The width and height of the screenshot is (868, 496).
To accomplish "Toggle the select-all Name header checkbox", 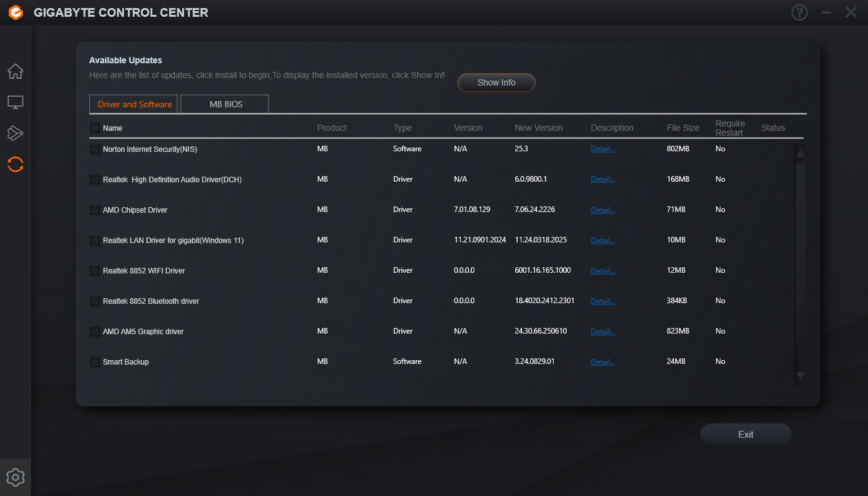I will click(x=95, y=128).
